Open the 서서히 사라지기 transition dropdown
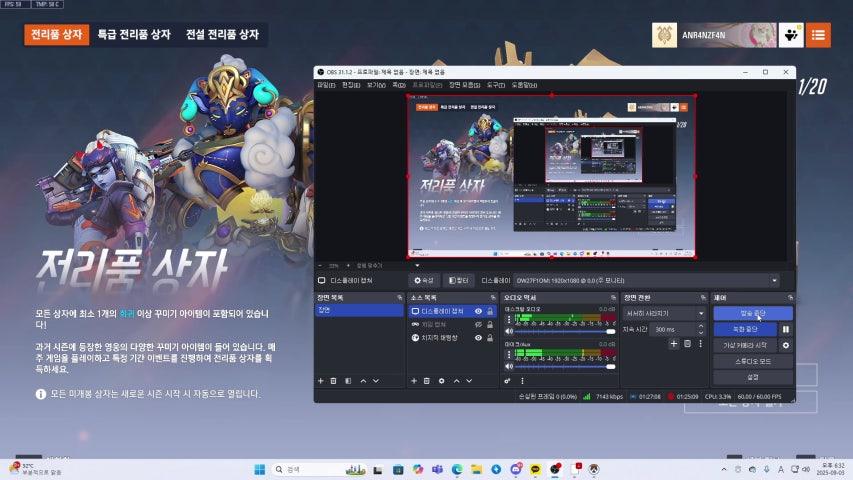The width and height of the screenshot is (853, 480). [x=664, y=313]
